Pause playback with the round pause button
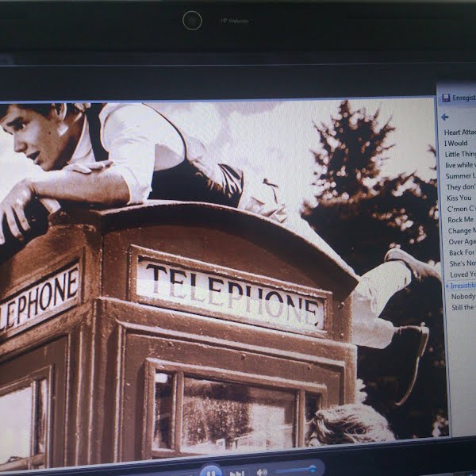This screenshot has width=476, height=476. coord(210,471)
